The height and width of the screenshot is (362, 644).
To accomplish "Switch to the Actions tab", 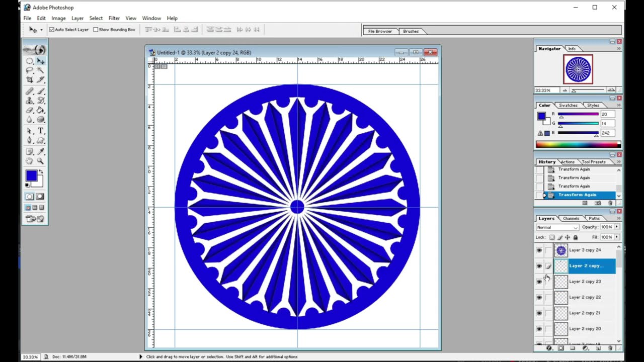I will click(x=568, y=162).
